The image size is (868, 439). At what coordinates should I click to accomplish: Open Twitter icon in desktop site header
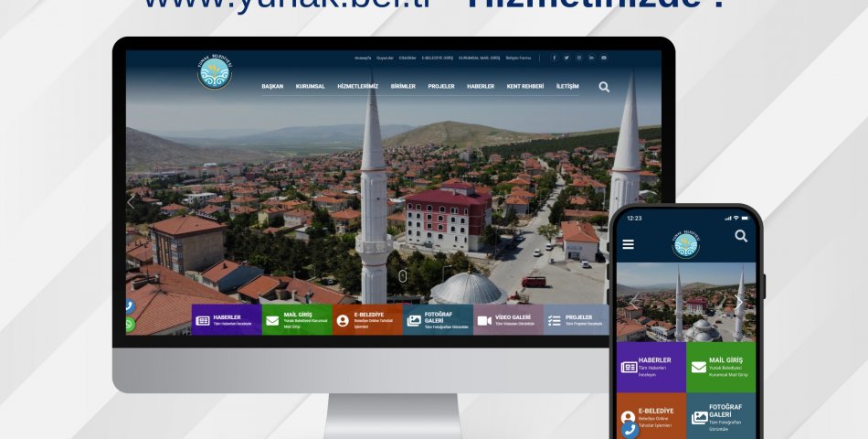tap(566, 58)
